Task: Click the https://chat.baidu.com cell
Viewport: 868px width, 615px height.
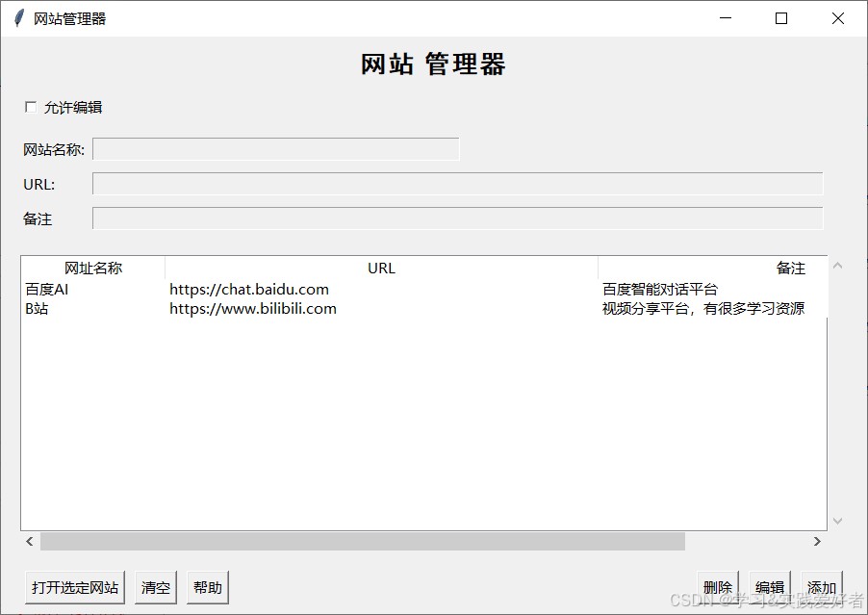Action: point(249,290)
